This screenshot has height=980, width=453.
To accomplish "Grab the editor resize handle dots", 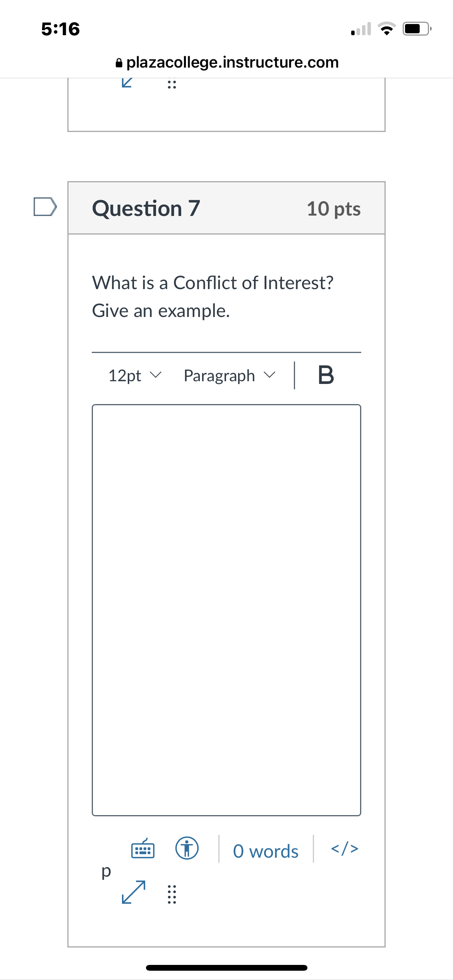I will 172,894.
